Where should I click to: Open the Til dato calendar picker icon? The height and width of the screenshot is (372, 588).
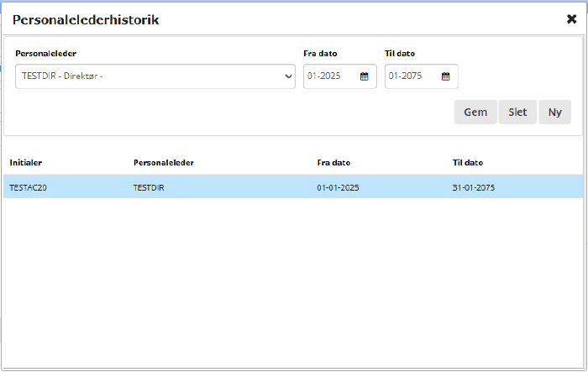pos(446,76)
